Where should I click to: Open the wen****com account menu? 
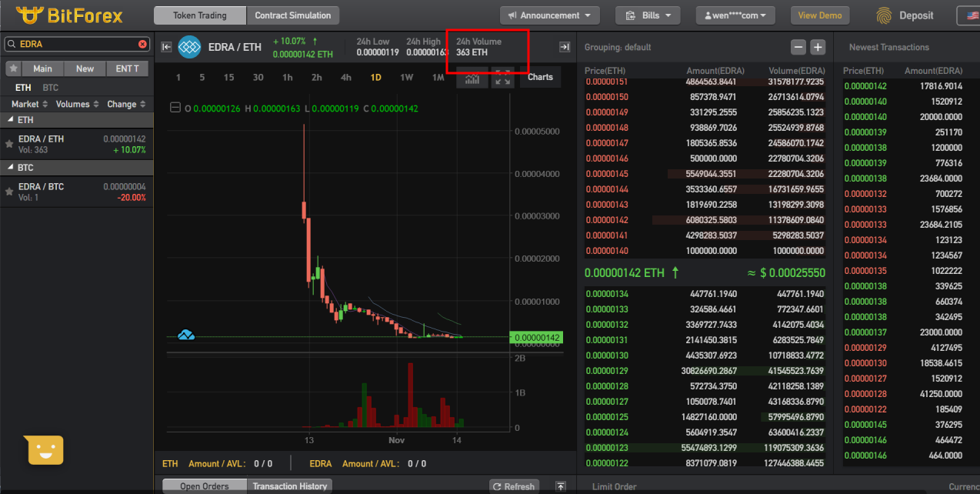tap(735, 15)
